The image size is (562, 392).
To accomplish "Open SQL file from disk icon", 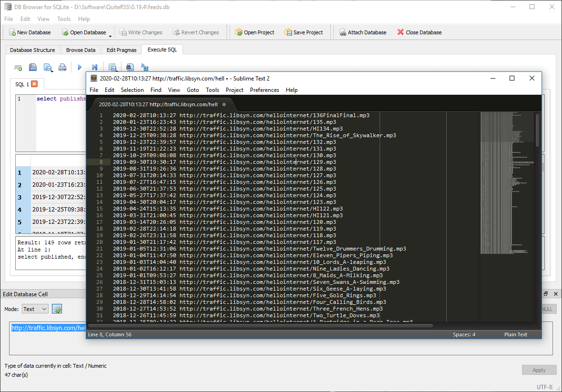I will coord(33,67).
